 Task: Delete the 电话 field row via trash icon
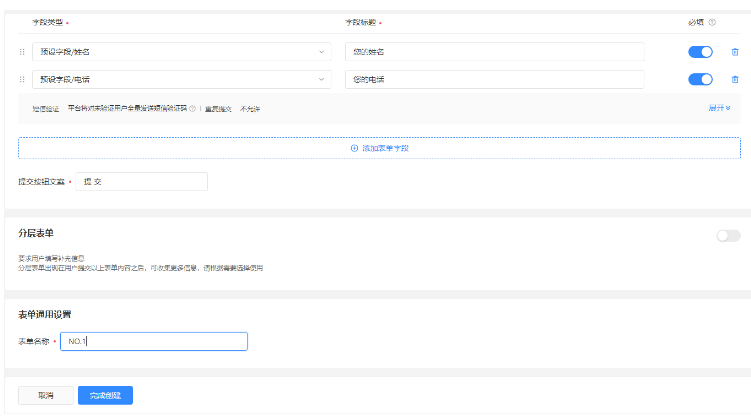coord(735,80)
